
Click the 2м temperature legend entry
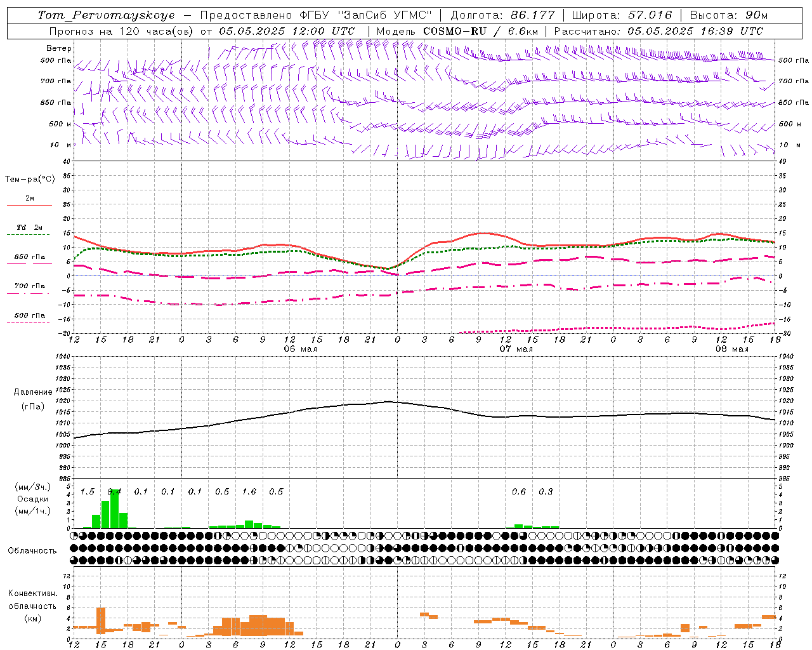coord(30,199)
